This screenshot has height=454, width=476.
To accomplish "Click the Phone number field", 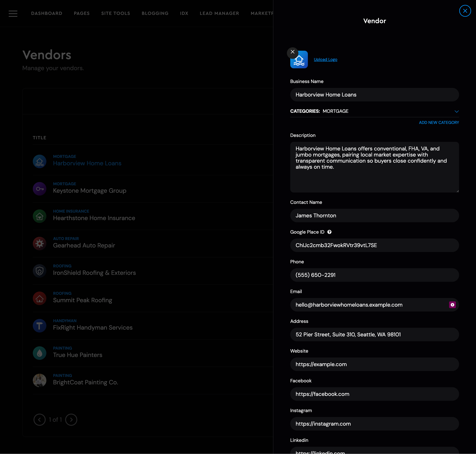I will (374, 275).
